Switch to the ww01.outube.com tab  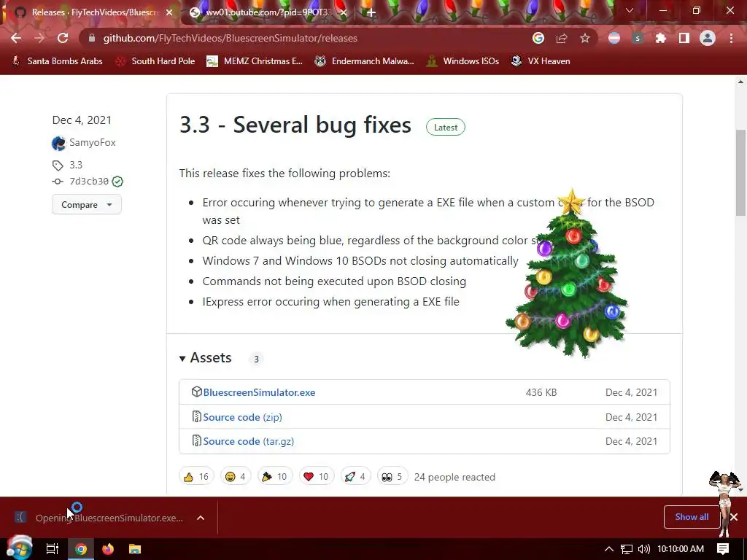267,12
